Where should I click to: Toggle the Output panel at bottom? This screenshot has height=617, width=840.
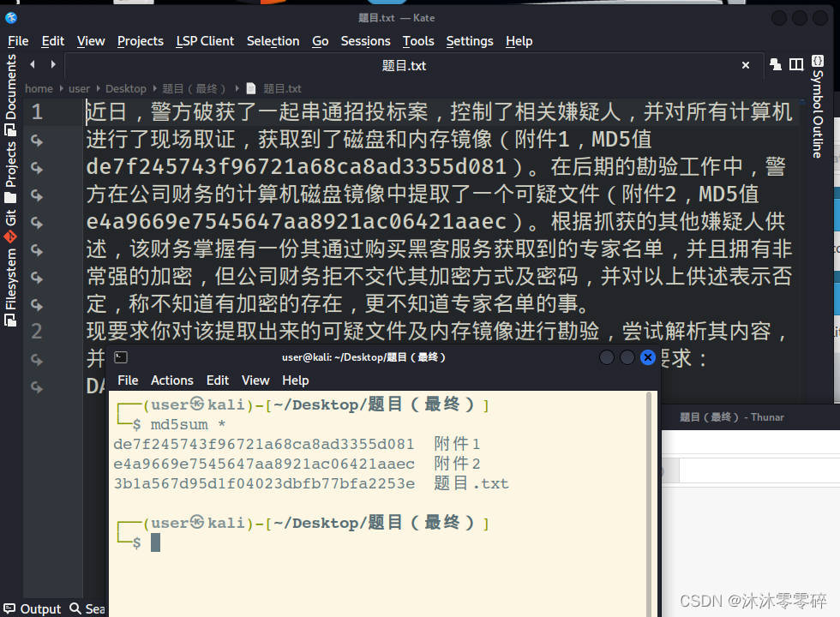[x=33, y=608]
